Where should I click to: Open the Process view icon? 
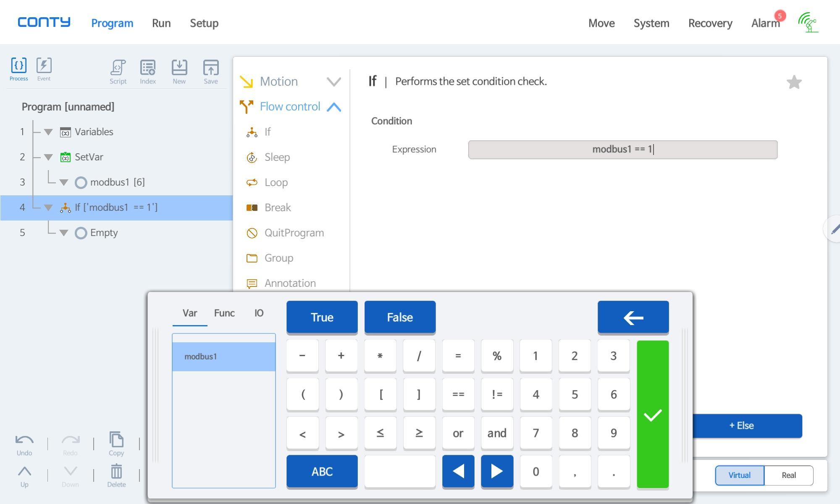[18, 69]
